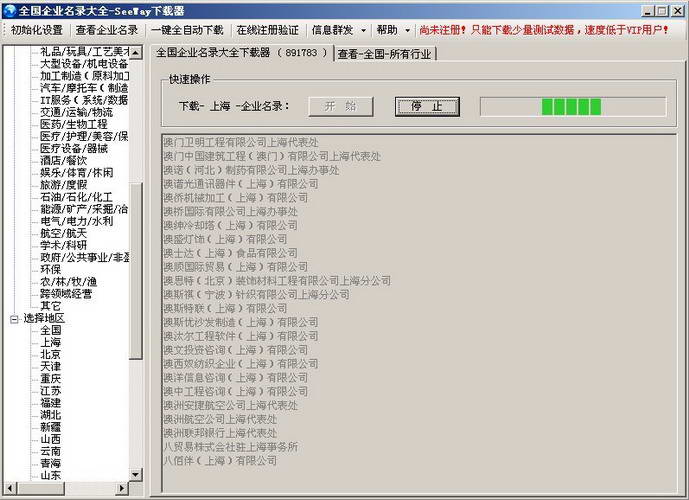The image size is (689, 500).
Task: Click the horizontal scrollbar right arrow
Action: pos(123,488)
